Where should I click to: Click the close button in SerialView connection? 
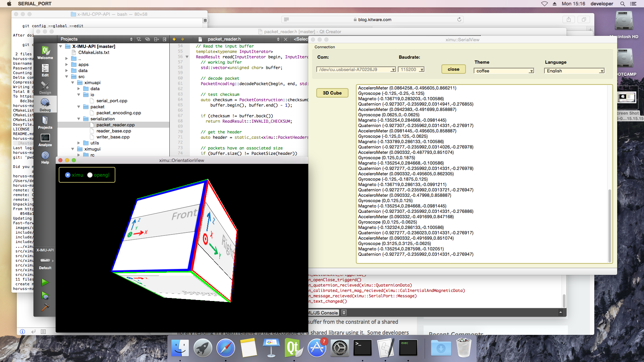(454, 69)
